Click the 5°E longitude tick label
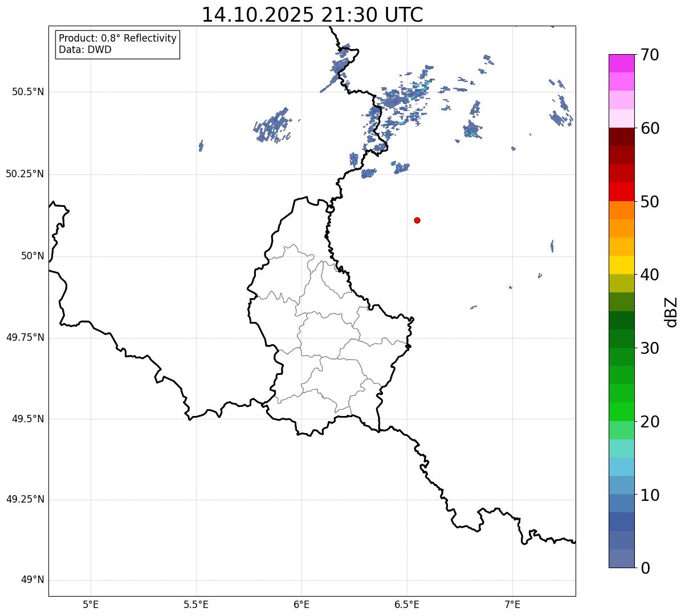 (91, 604)
